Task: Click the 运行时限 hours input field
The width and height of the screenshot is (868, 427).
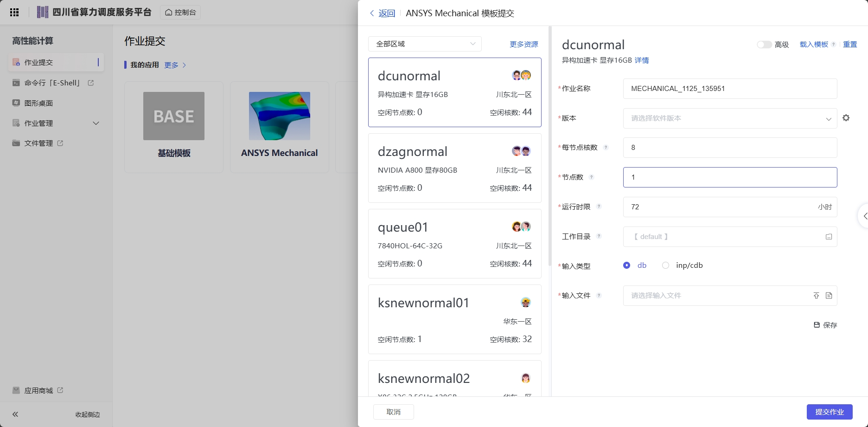Action: (x=730, y=207)
